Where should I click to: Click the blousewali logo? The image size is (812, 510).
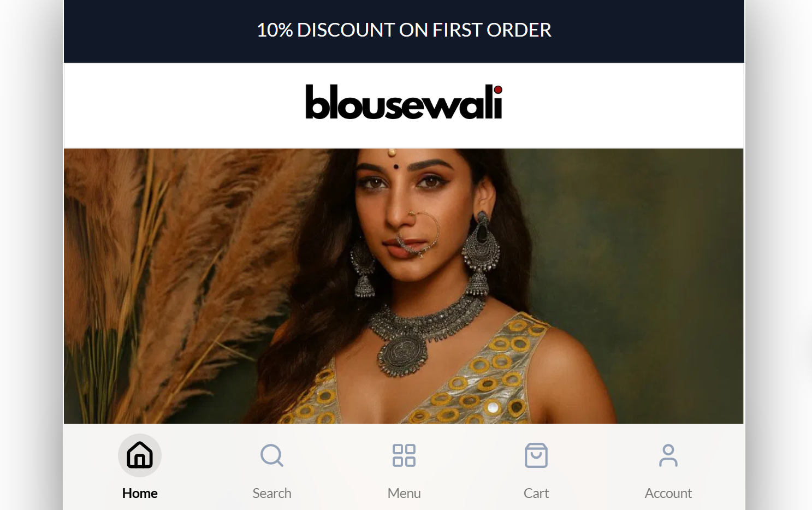[404, 102]
